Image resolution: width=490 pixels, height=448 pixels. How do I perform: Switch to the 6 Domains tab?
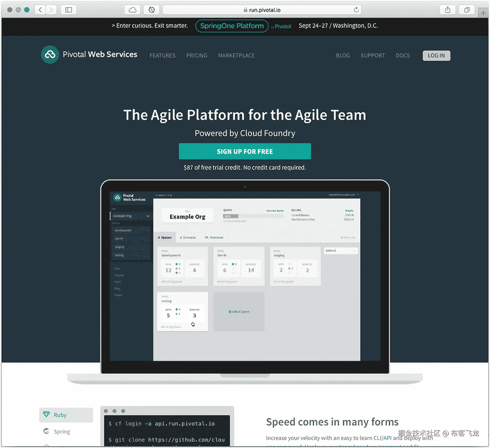click(x=188, y=237)
